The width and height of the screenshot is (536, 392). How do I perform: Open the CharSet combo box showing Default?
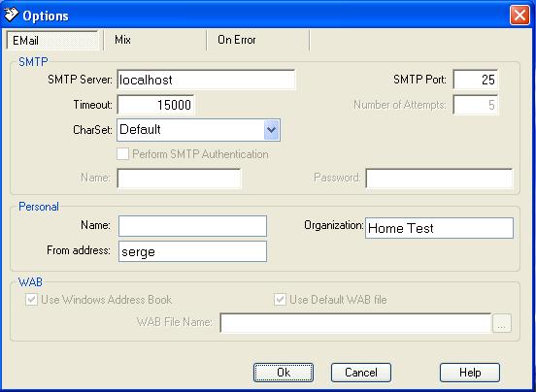(198, 130)
